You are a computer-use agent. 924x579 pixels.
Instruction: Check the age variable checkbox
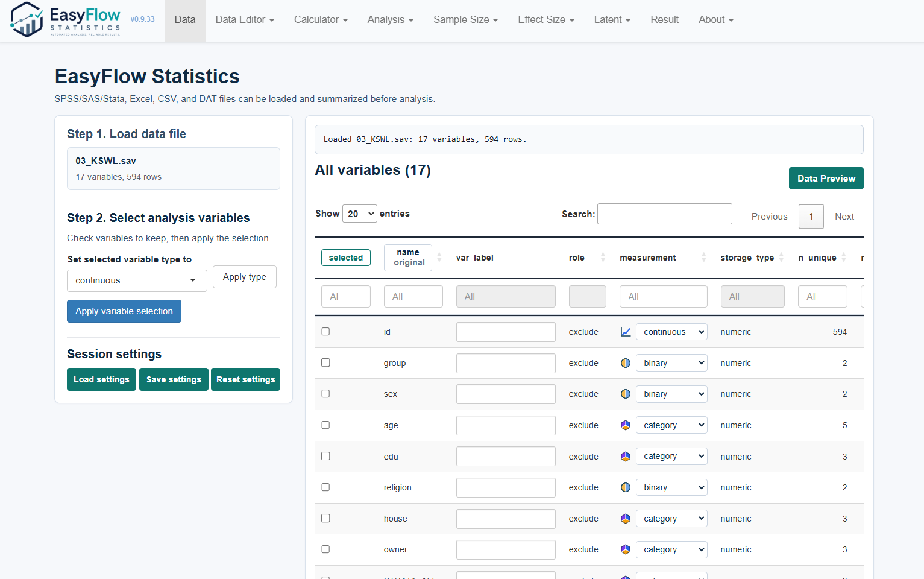[325, 425]
